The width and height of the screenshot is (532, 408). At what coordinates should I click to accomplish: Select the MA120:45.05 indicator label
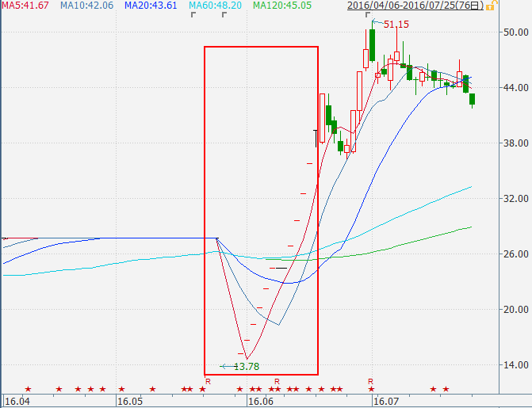click(281, 6)
